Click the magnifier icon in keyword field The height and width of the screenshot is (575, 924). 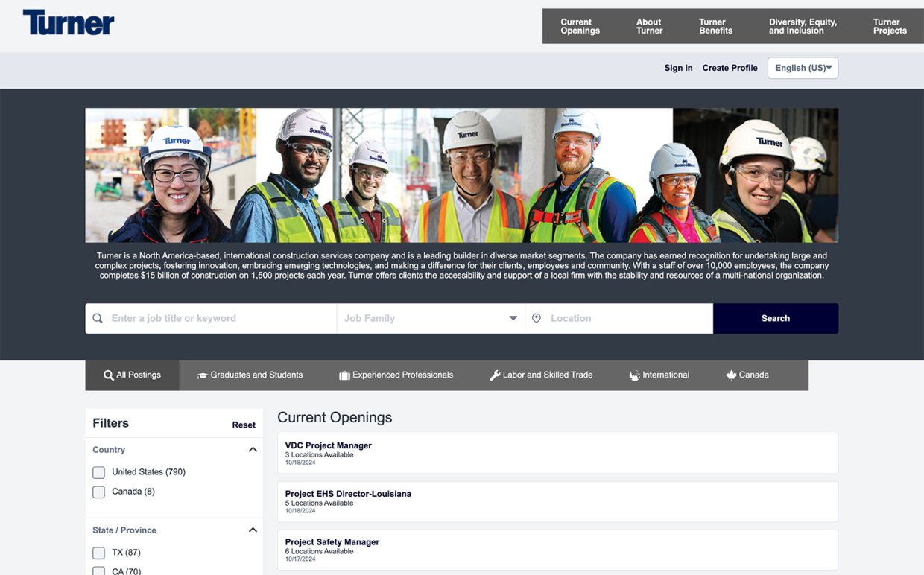point(98,318)
